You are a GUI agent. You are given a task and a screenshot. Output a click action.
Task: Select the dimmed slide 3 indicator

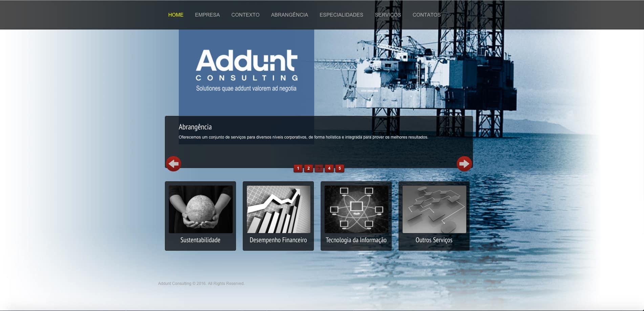(x=319, y=168)
